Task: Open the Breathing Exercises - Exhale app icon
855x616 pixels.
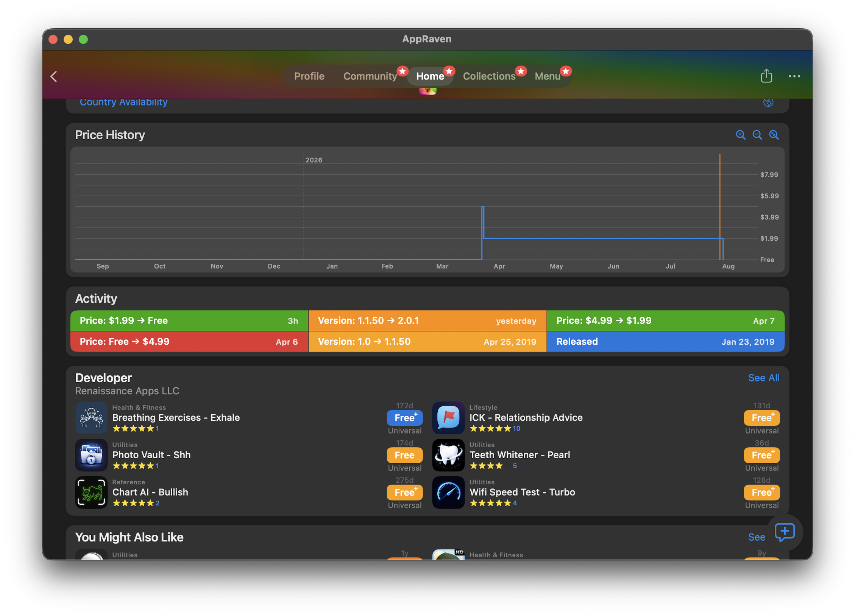Action: pos(91,418)
